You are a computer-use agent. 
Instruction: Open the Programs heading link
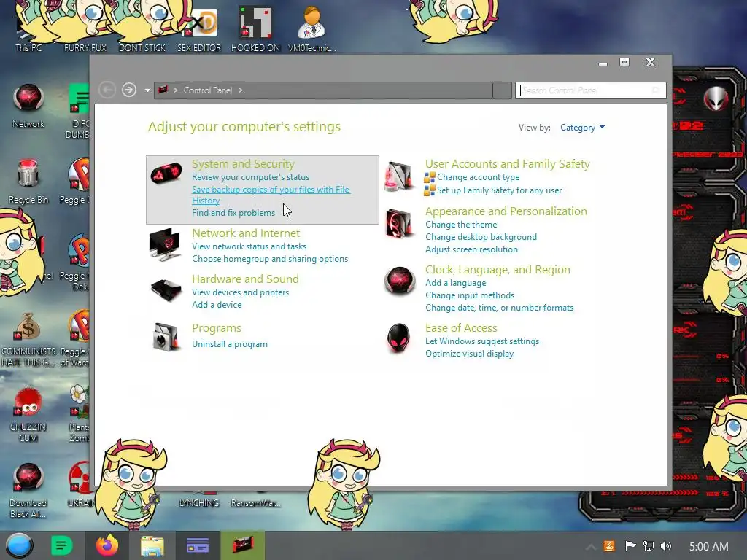[x=216, y=328]
